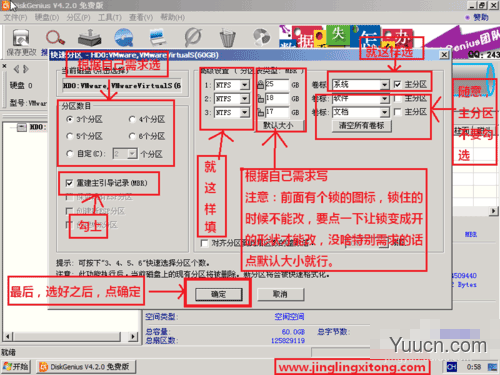Image resolution: width=500 pixels, height=375 pixels.
Task: Enable the 主分区 checkbox in the 软件 row
Action: [x=397, y=98]
